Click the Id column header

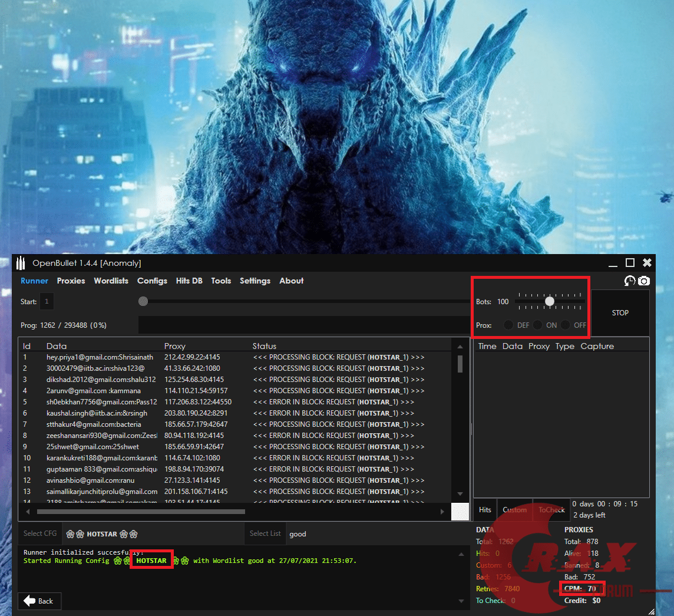pos(27,346)
